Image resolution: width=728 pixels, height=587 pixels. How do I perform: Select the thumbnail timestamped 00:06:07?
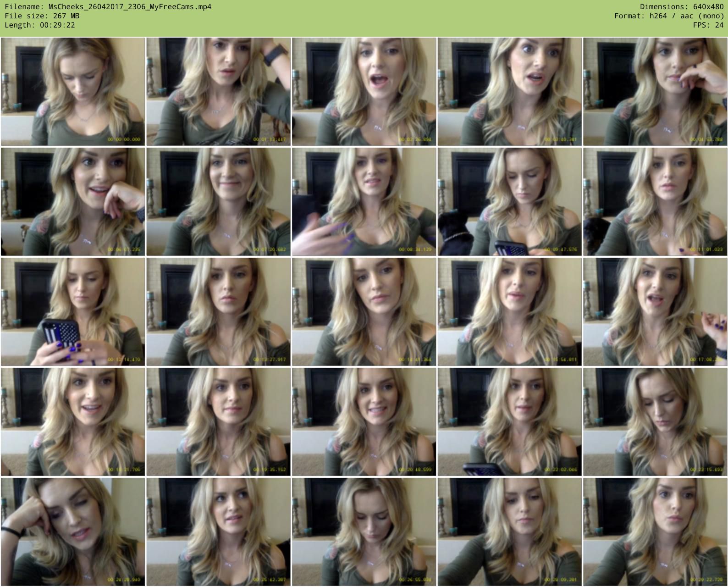73,201
